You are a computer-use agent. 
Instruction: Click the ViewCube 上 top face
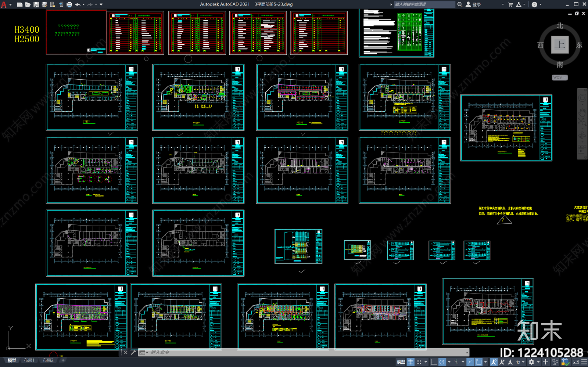pyautogui.click(x=560, y=45)
